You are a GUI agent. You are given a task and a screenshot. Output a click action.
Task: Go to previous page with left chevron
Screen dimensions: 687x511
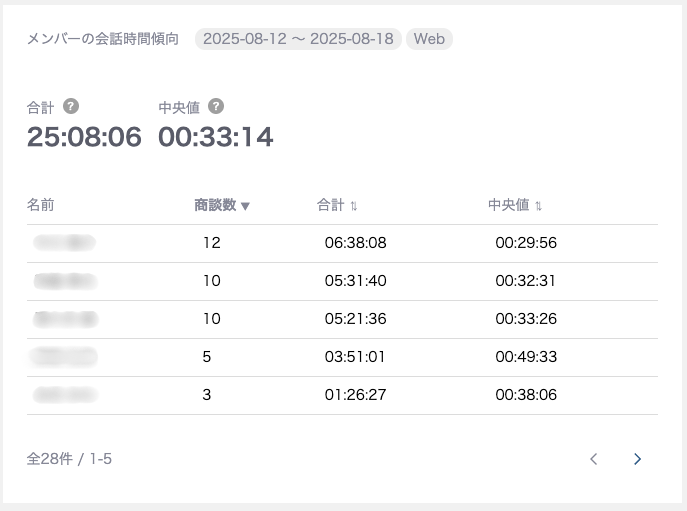[593, 459]
